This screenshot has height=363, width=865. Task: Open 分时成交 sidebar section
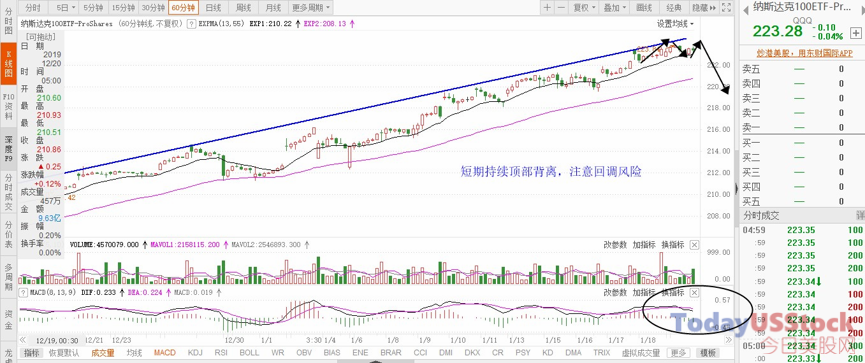(8, 192)
